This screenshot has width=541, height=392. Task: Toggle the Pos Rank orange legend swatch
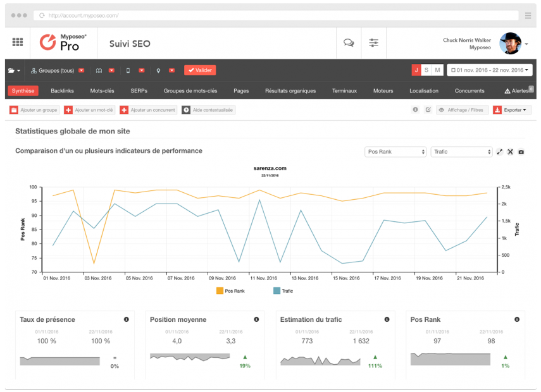(220, 291)
